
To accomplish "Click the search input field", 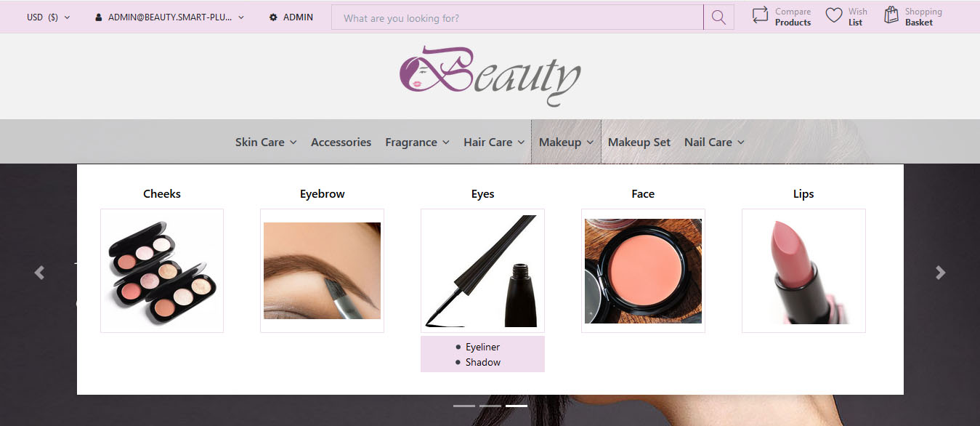I will click(517, 17).
